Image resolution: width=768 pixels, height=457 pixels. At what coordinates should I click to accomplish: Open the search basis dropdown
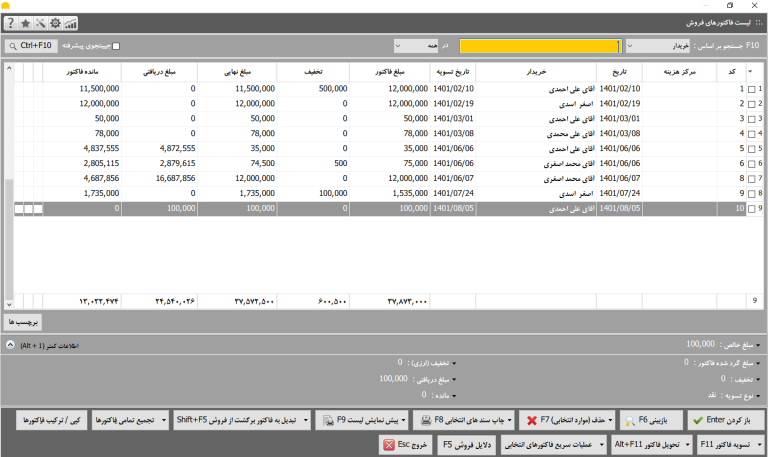pyautogui.click(x=658, y=46)
